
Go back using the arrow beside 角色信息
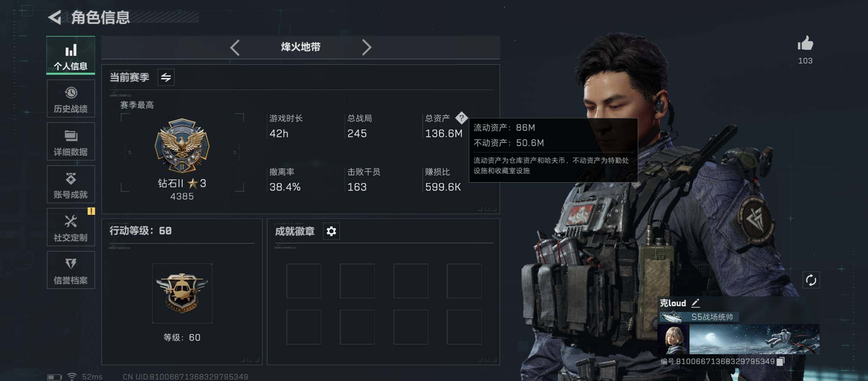(x=55, y=17)
